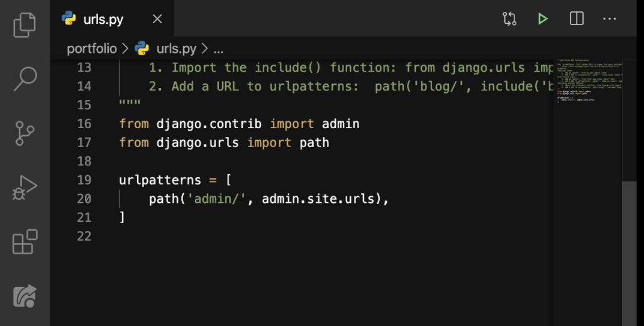Click the vertical scrollbar thumb
This screenshot has width=644, height=326.
click(629, 253)
